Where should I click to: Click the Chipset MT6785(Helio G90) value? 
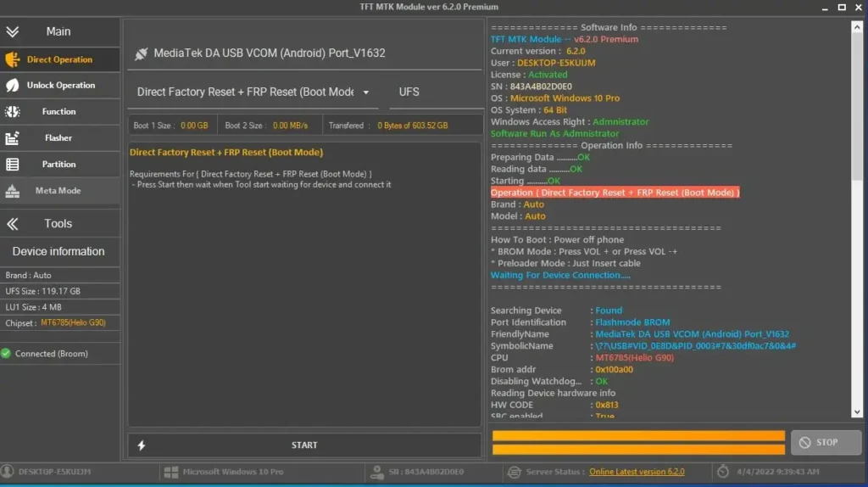pyautogui.click(x=73, y=322)
